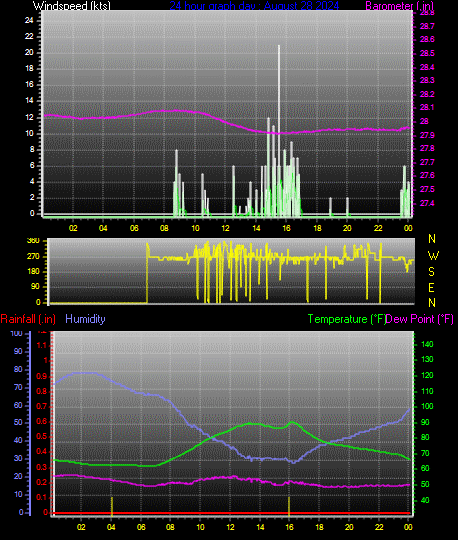Select the 'Rainfall (.in)' legend label

coord(28,319)
